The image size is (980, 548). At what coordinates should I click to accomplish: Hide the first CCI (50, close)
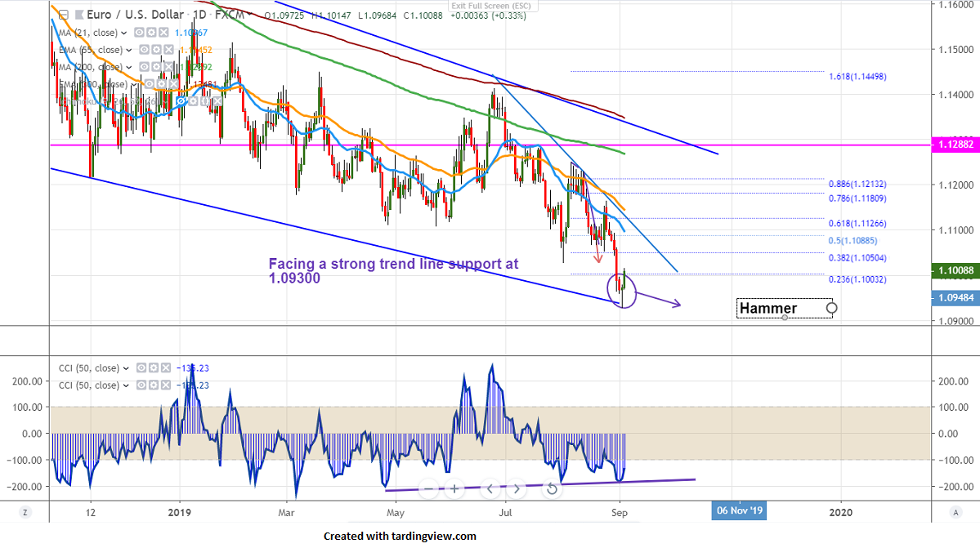[x=142, y=368]
